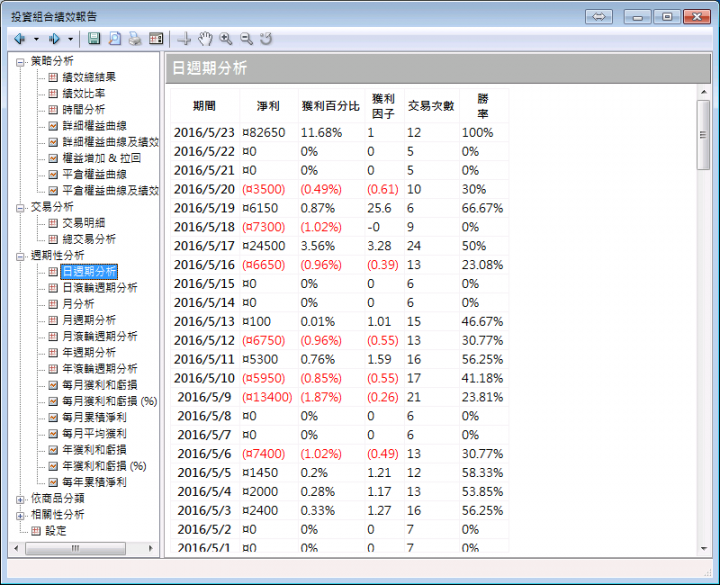This screenshot has height=585, width=720.
Task: Click tree panel scroll left arrow
Action: point(17,548)
